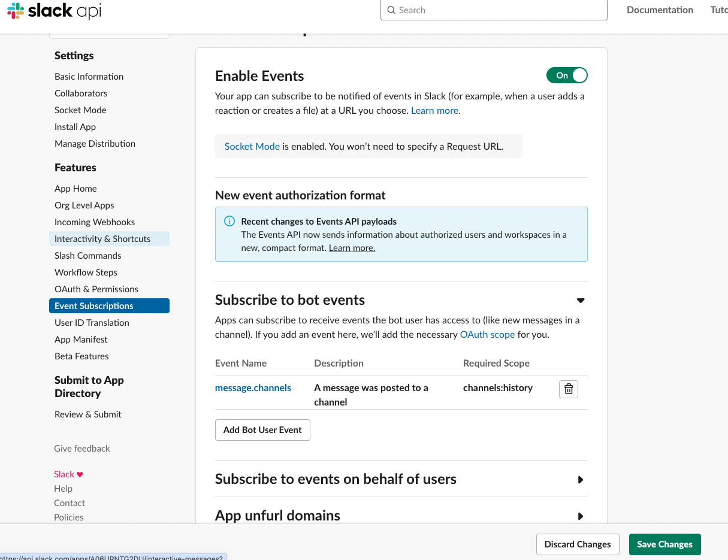The height and width of the screenshot is (560, 728).
Task: Click the search magnifier icon
Action: (x=391, y=10)
